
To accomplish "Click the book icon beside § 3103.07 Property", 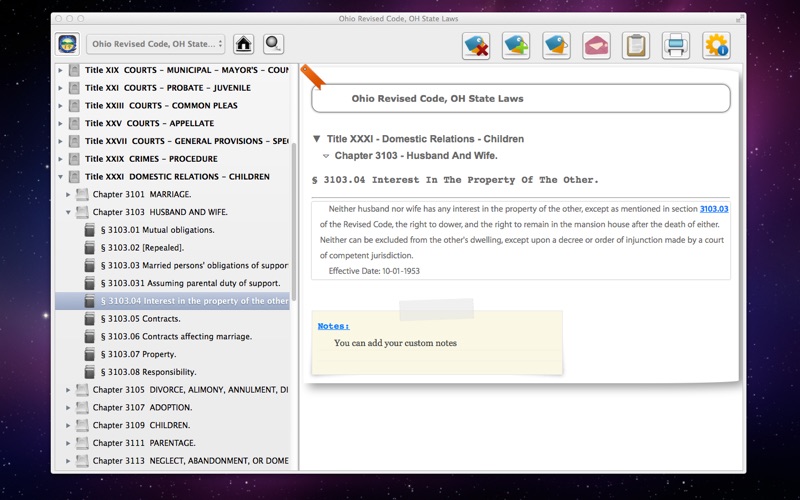I will pos(89,354).
